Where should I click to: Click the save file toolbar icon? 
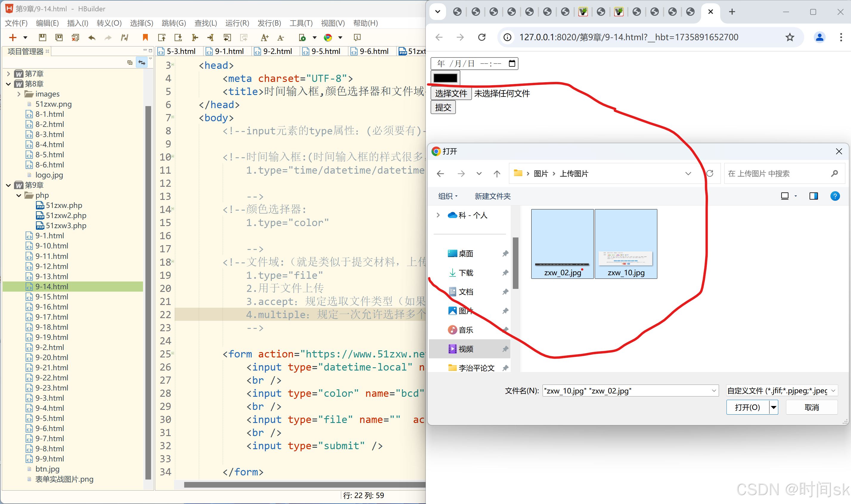tap(43, 37)
